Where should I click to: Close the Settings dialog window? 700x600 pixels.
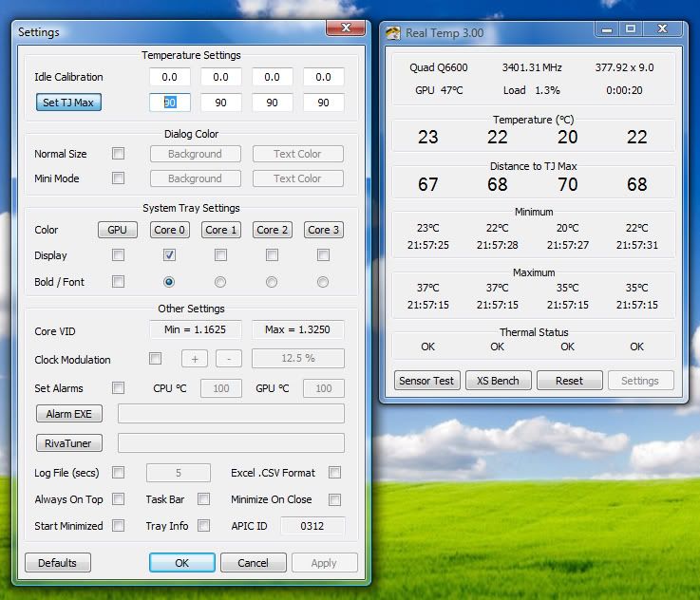point(346,28)
